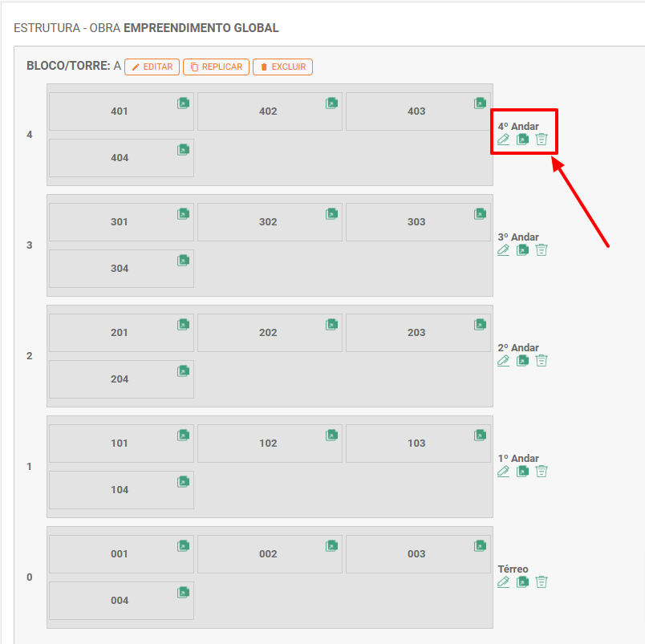The image size is (645, 644).
Task: Select unit 203 box
Action: tap(416, 333)
